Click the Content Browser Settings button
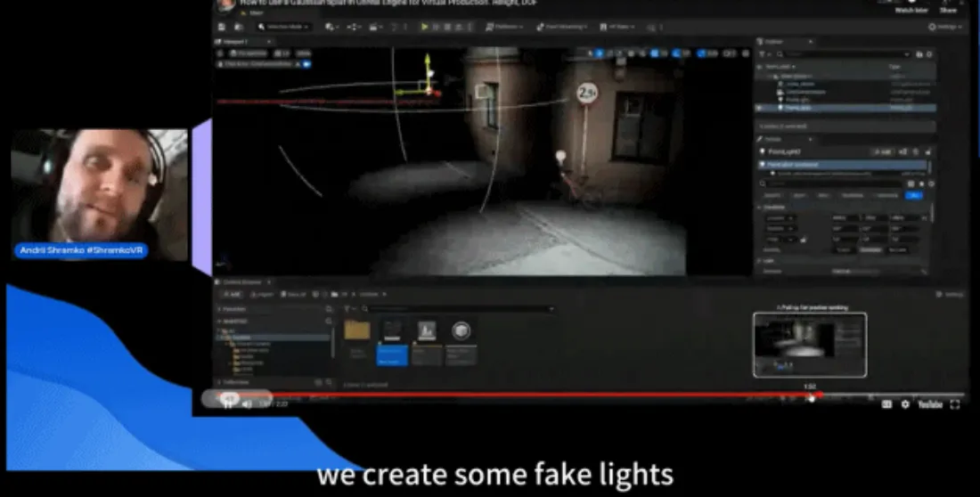This screenshot has height=497, width=980. tap(950, 295)
